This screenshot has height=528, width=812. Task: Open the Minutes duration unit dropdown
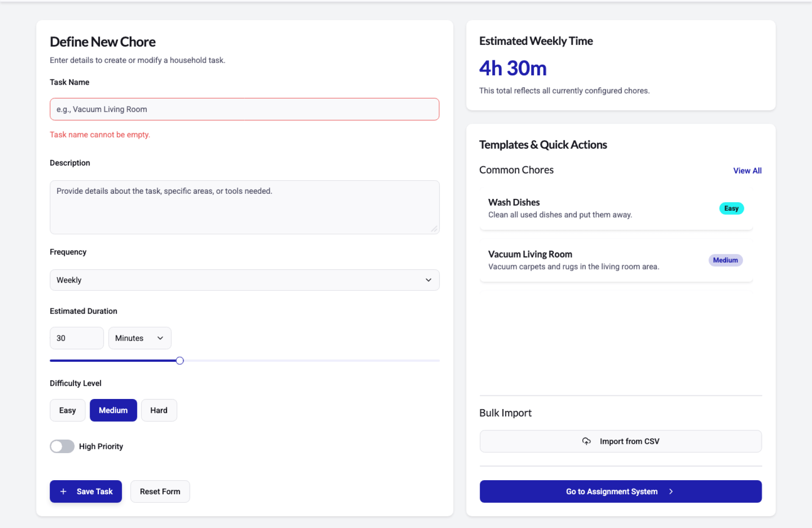[140, 338]
